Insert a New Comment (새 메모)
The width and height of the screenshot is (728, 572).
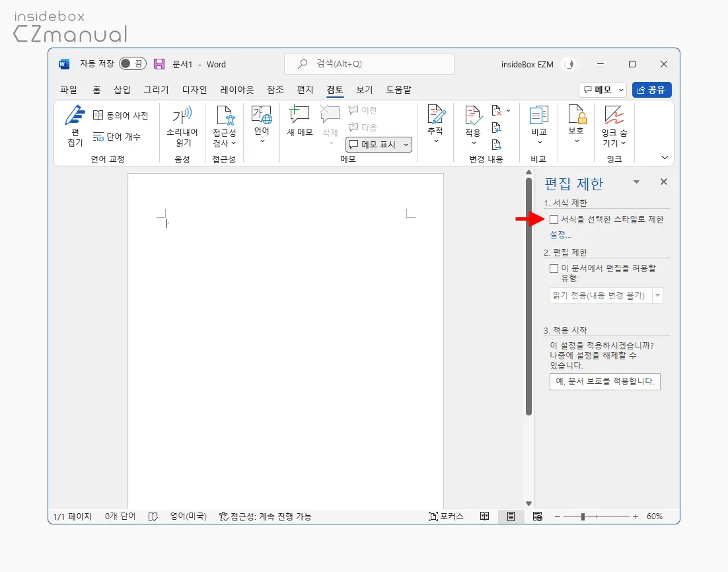[x=299, y=121]
